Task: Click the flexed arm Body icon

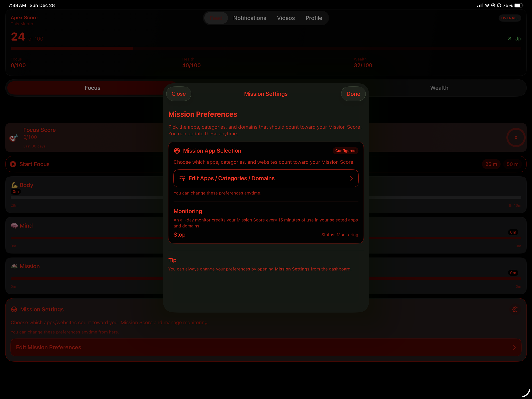Action: click(x=14, y=185)
